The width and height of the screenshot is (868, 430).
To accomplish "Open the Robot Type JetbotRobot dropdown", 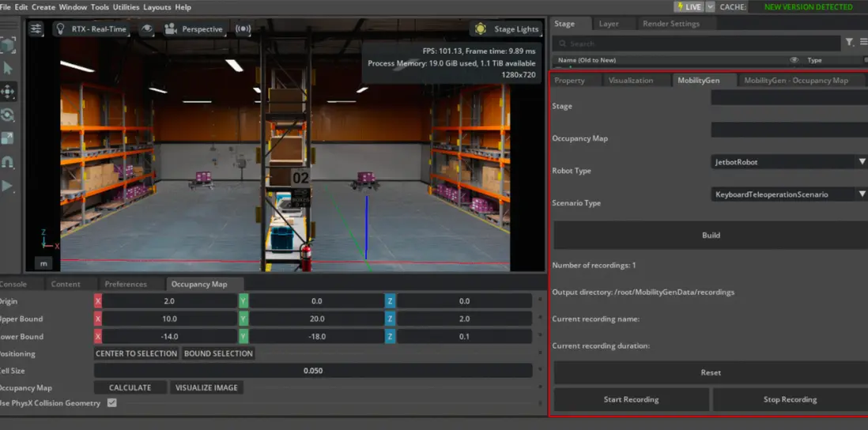I will point(788,161).
